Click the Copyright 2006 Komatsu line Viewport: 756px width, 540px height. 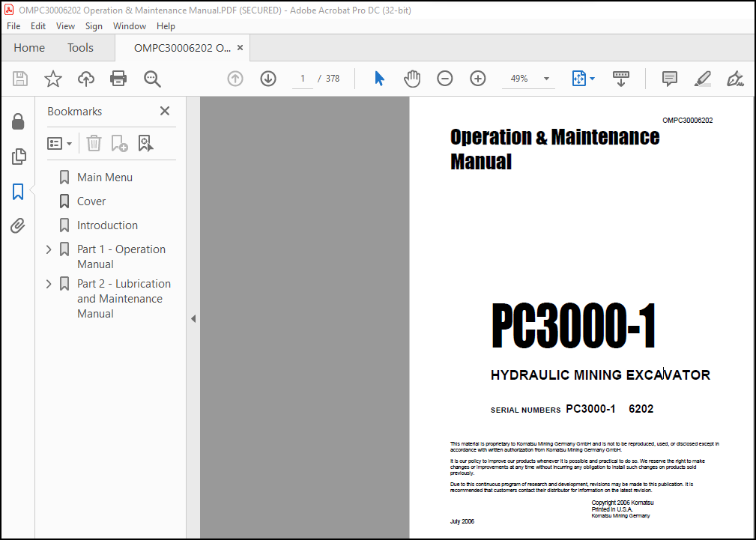tap(623, 503)
